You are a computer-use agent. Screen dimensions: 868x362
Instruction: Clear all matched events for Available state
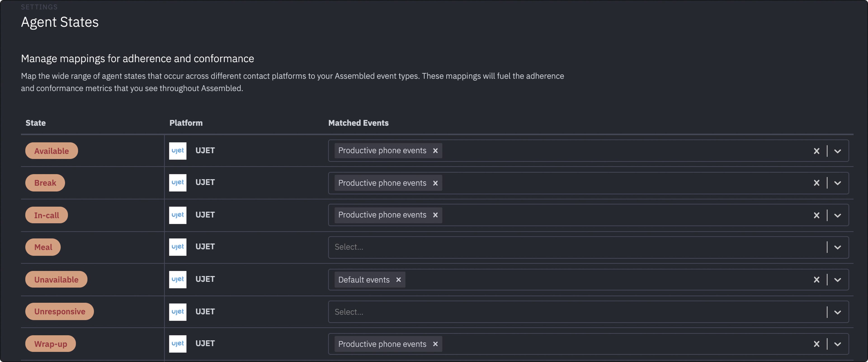[816, 151]
